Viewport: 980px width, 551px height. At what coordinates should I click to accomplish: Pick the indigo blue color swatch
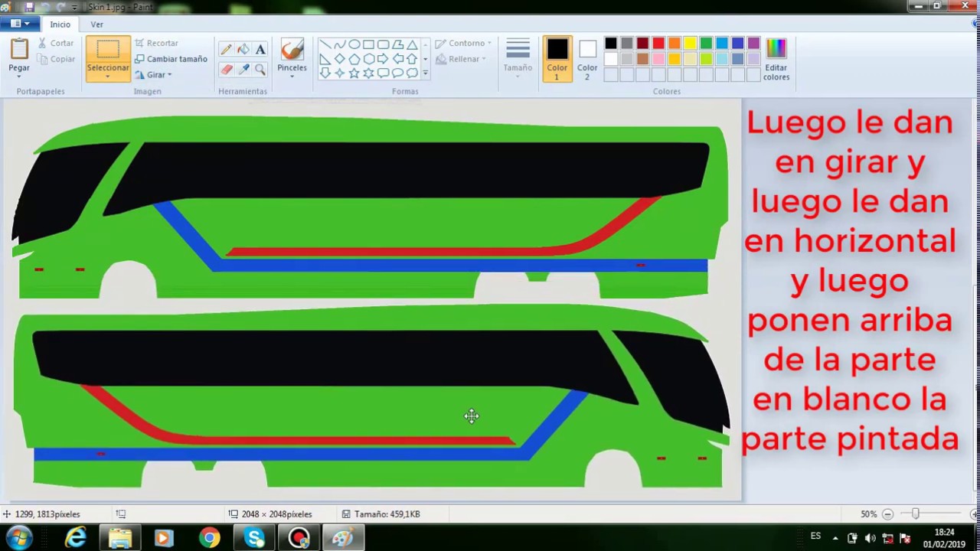click(x=737, y=44)
